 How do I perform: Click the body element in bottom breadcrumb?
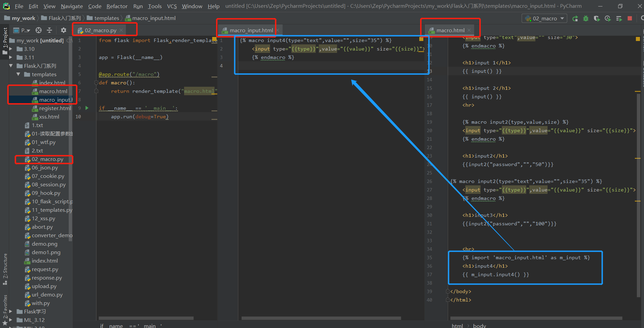coord(480,326)
